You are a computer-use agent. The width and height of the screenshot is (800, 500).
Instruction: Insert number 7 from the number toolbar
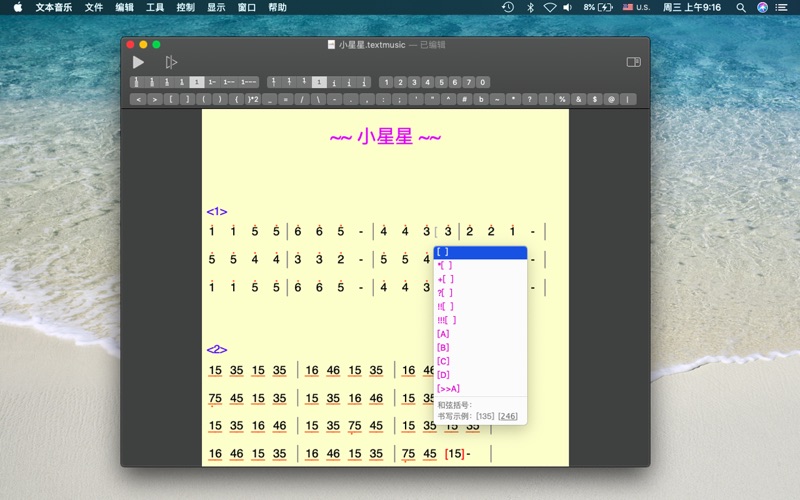pos(469,82)
